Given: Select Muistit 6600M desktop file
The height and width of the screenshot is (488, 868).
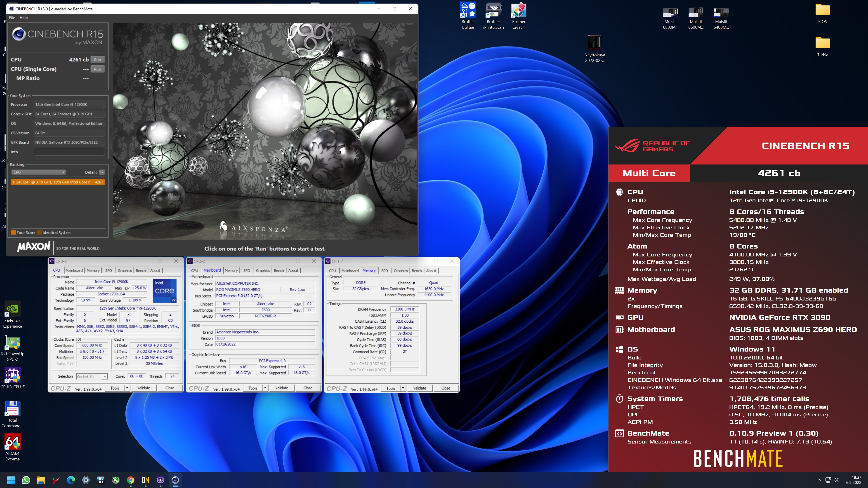Looking at the screenshot, I should (x=696, y=19).
